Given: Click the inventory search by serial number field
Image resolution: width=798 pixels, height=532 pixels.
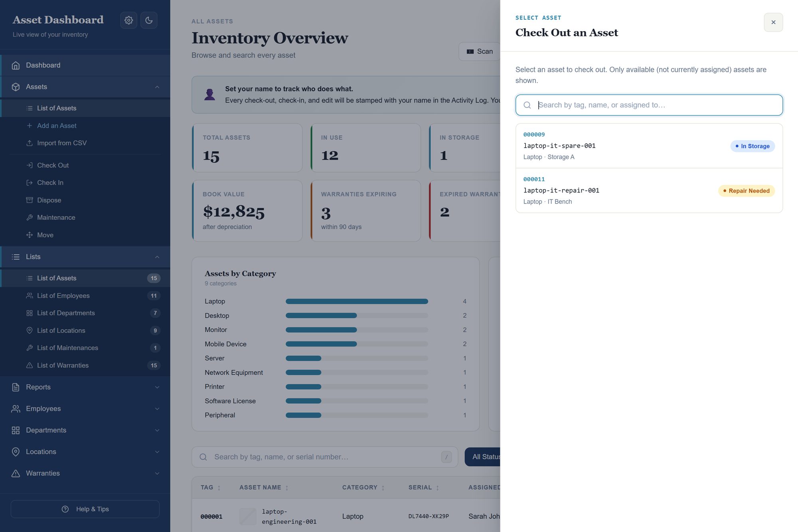Looking at the screenshot, I should click(325, 457).
